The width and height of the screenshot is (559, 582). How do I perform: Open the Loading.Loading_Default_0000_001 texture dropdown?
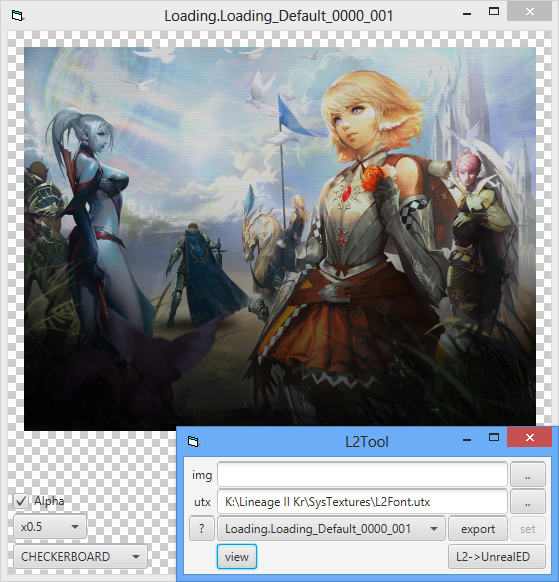[331, 529]
